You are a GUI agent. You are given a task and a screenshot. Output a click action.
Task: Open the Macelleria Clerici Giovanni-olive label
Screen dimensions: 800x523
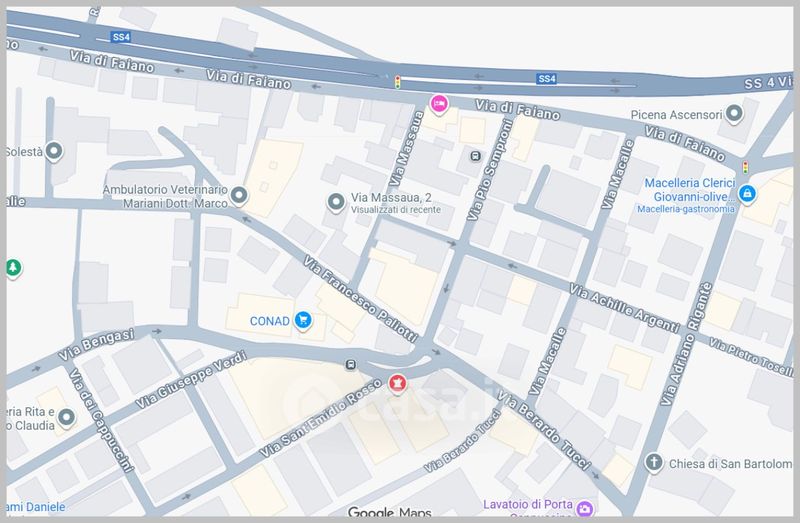tap(689, 190)
